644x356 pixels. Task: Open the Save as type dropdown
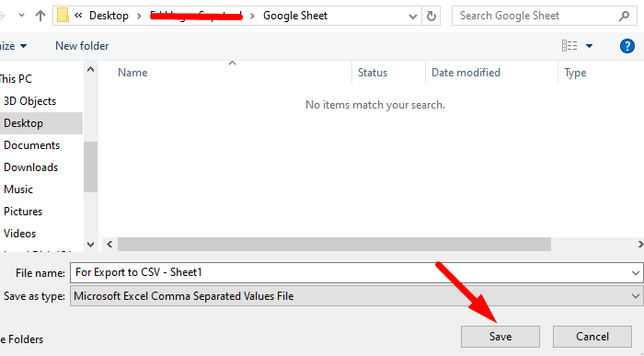pyautogui.click(x=356, y=296)
